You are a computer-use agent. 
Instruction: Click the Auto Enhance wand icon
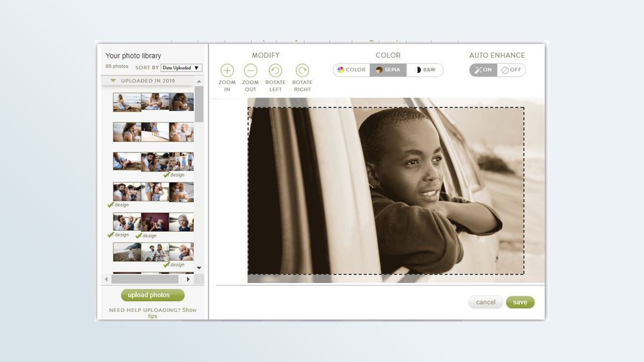pos(477,69)
